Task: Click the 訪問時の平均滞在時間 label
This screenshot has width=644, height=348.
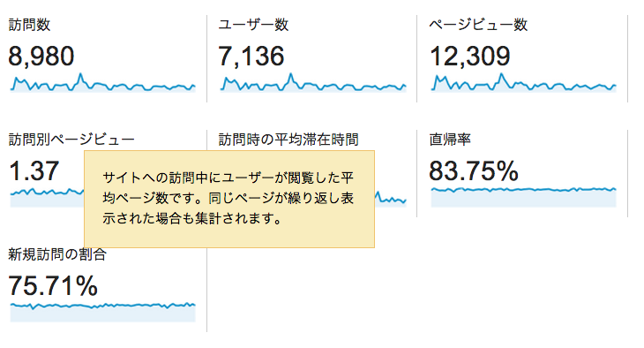Action: coord(288,140)
